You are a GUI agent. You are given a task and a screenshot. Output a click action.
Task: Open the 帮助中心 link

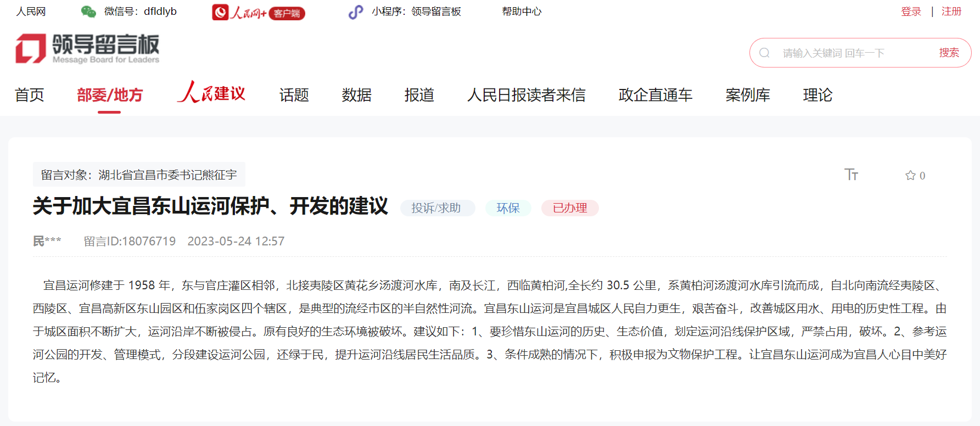pyautogui.click(x=522, y=12)
